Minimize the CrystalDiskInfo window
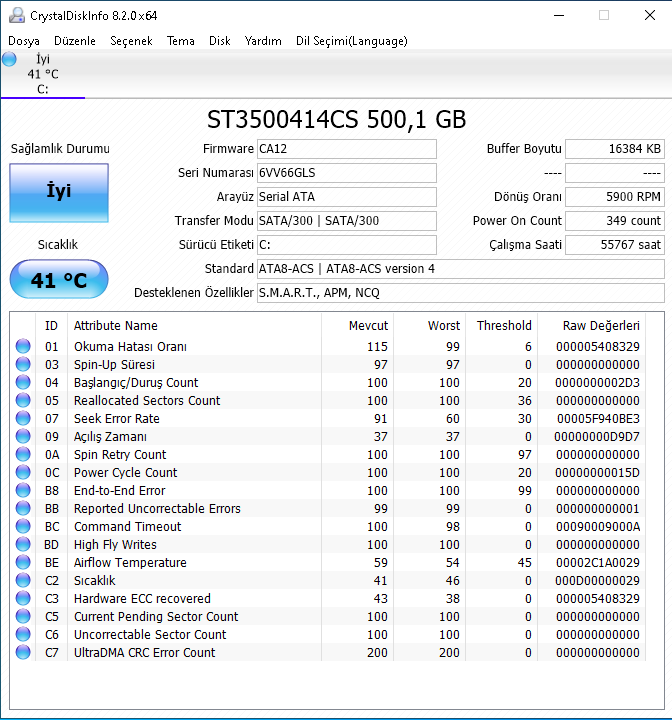The height and width of the screenshot is (720, 672). (559, 15)
